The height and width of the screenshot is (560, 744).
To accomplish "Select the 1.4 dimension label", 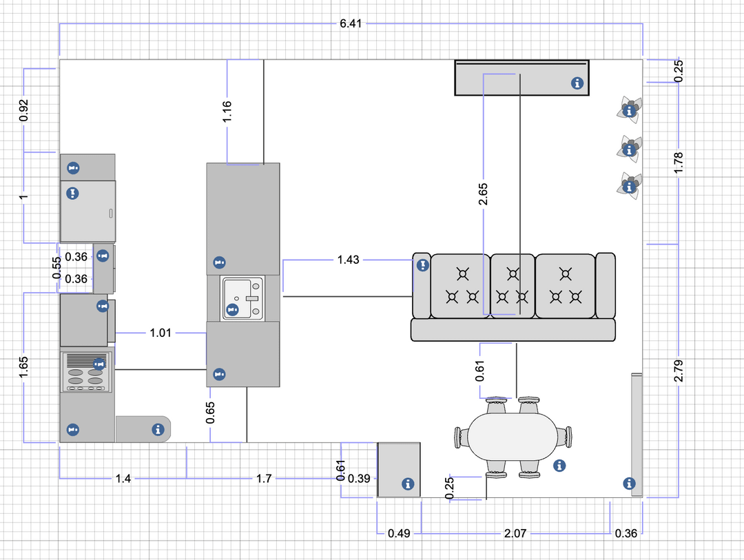I will point(123,478).
